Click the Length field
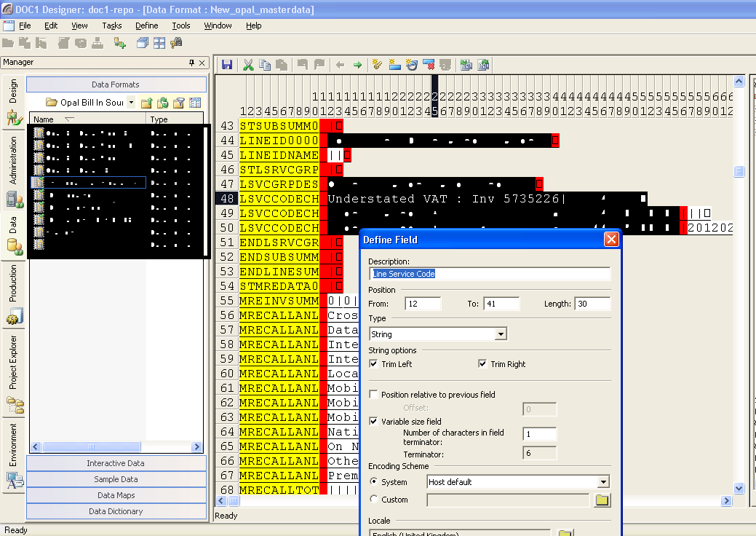Screen dimensions: 756x536 click(592, 304)
